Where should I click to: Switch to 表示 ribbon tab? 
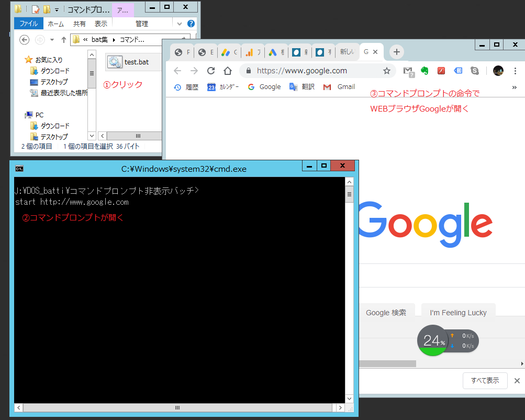[x=101, y=24]
